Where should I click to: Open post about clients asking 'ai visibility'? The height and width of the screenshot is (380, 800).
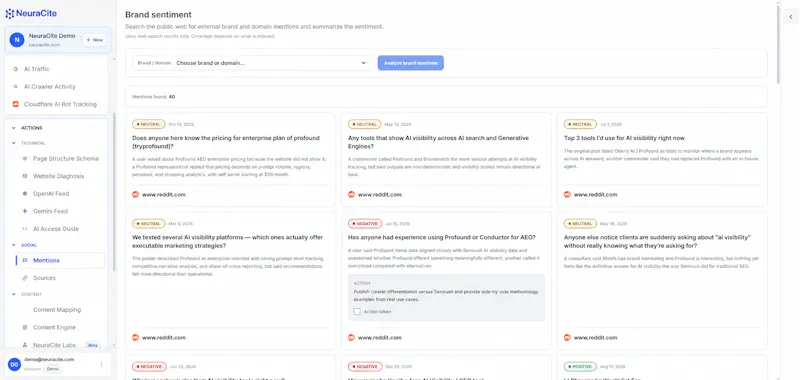658,241
